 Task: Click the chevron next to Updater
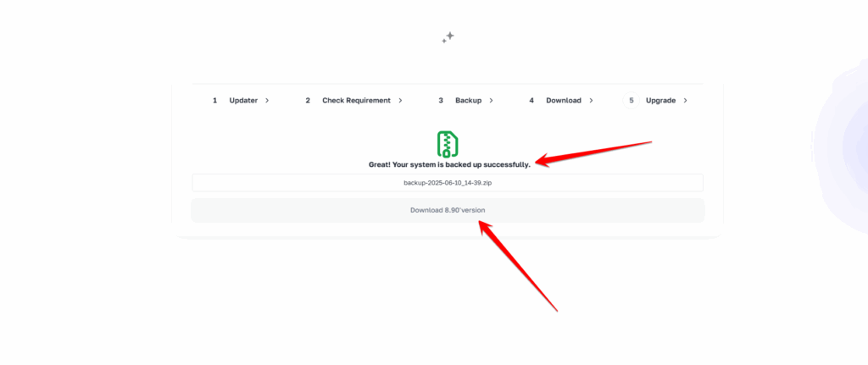pyautogui.click(x=267, y=101)
